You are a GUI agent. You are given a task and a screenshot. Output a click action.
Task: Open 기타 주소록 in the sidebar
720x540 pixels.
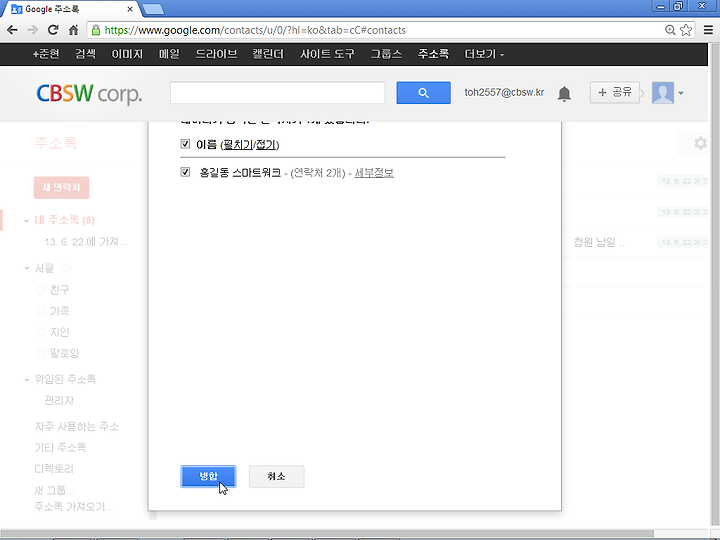60,448
